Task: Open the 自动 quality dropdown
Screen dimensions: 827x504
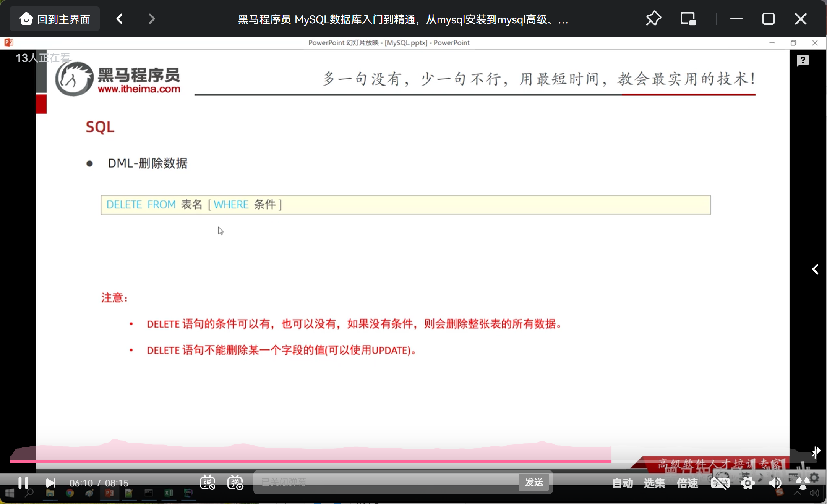Action: coord(622,483)
